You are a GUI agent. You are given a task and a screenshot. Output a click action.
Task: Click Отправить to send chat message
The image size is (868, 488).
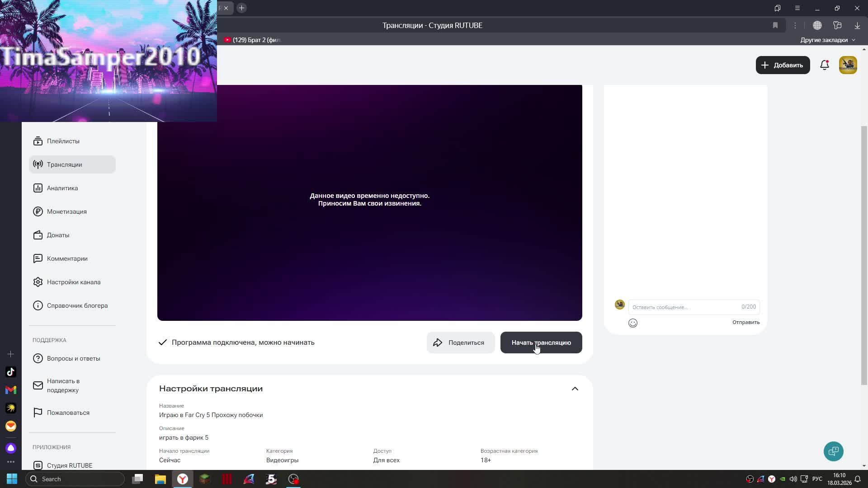coord(745,322)
